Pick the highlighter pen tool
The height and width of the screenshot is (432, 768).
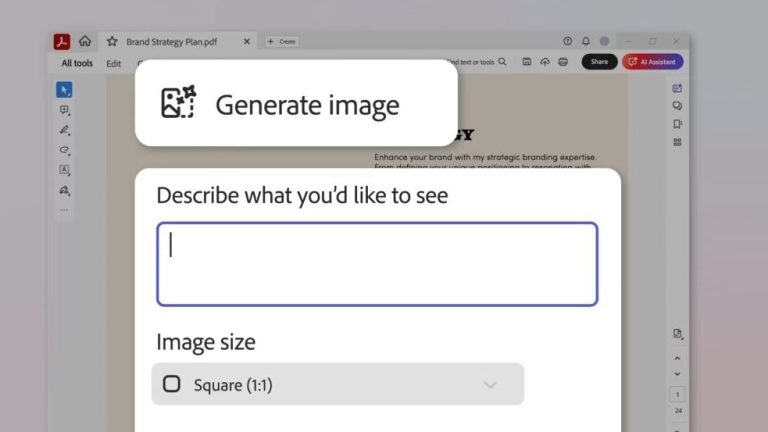[64, 130]
